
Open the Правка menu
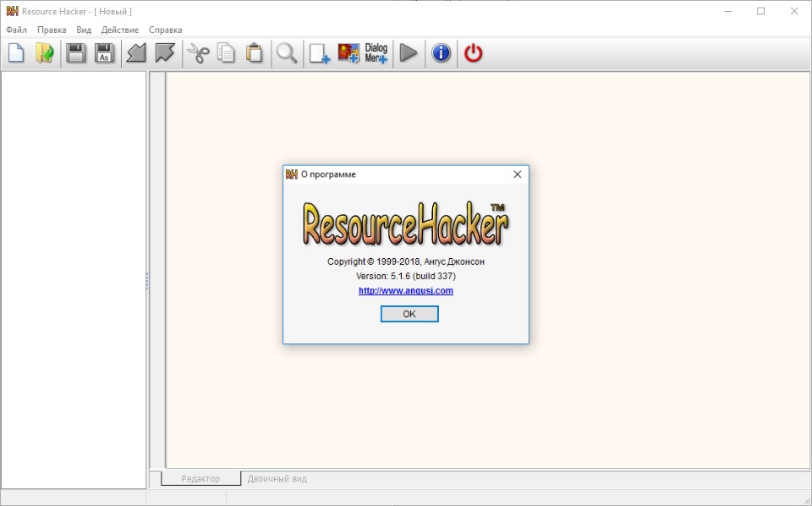(x=52, y=30)
